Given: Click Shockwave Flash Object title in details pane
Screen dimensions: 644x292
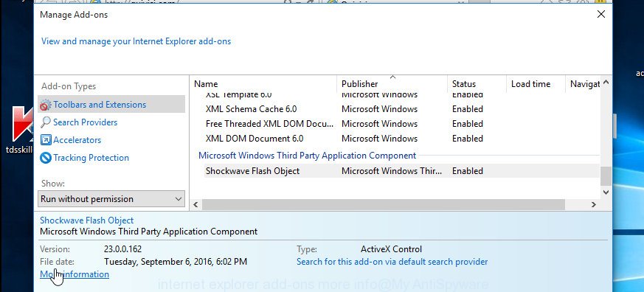Looking at the screenshot, I should click(86, 220).
